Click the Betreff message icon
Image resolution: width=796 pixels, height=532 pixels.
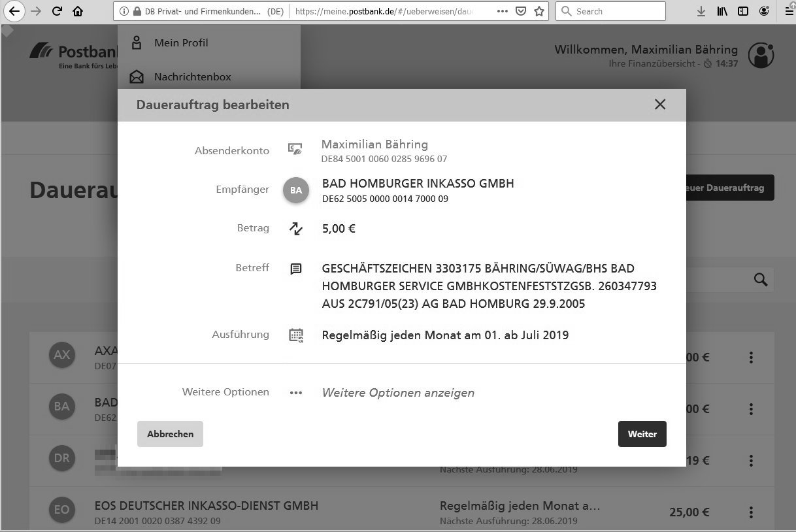(296, 269)
